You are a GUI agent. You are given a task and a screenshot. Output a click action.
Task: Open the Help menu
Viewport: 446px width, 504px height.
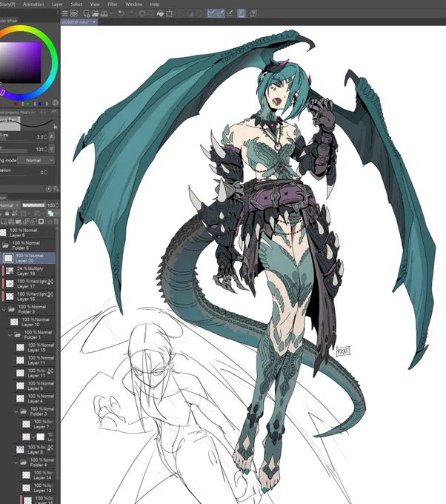[155, 4]
